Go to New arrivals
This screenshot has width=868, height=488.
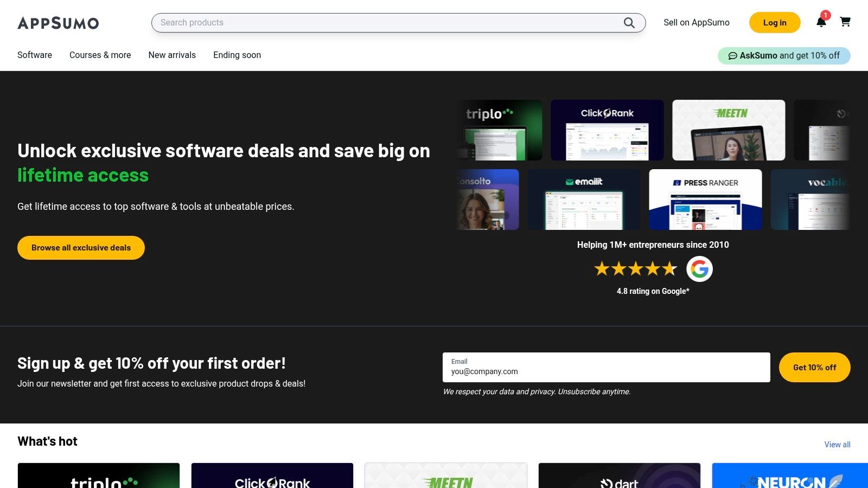click(x=172, y=55)
